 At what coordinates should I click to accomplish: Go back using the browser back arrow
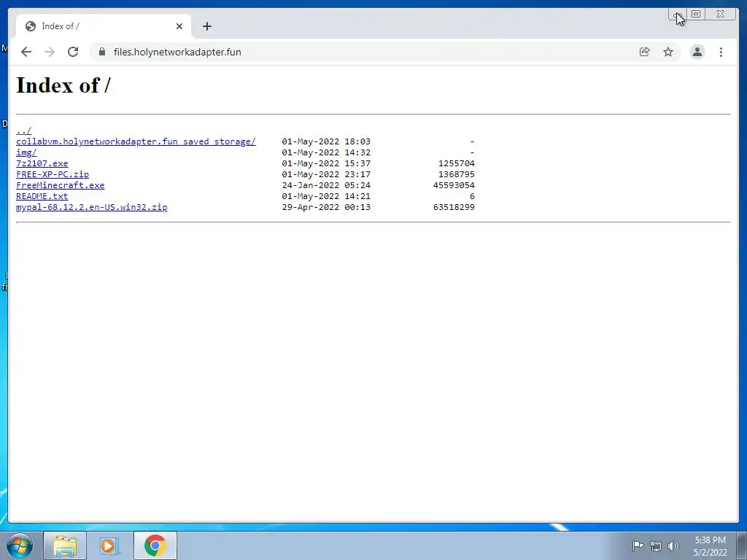click(x=26, y=52)
